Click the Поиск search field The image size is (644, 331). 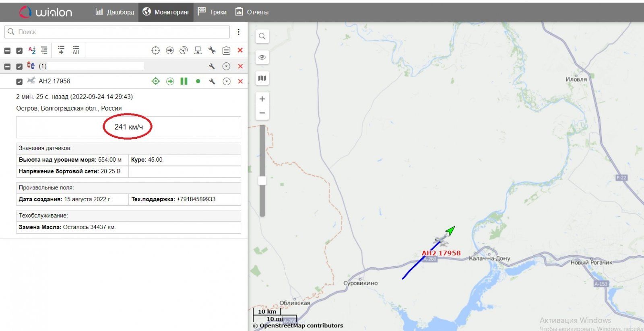[x=121, y=32]
